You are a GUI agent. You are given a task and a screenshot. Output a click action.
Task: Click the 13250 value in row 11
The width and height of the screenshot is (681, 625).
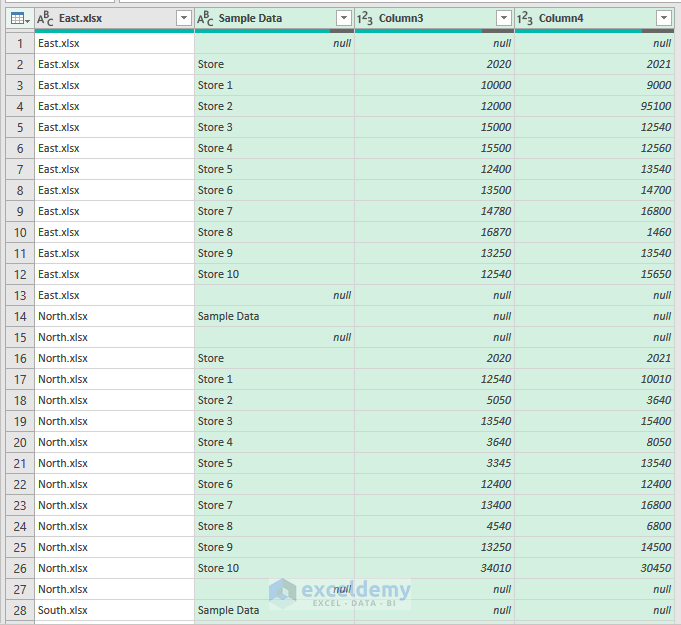pos(496,253)
